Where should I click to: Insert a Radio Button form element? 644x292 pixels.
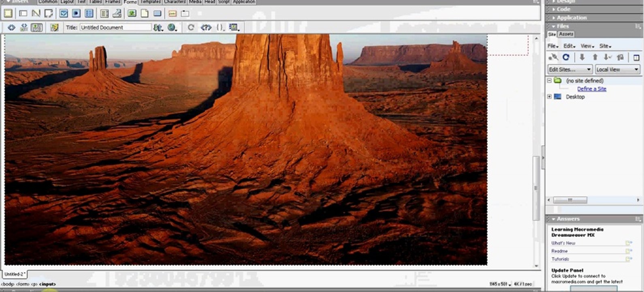pyautogui.click(x=76, y=13)
